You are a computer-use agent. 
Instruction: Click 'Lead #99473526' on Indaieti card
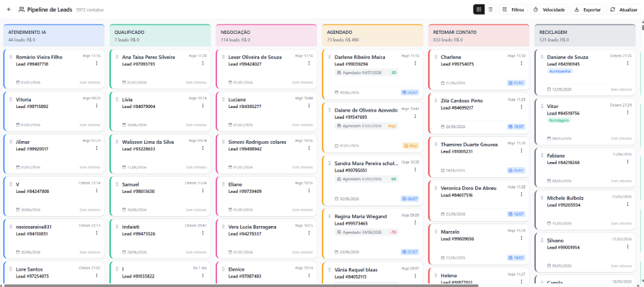138,234
